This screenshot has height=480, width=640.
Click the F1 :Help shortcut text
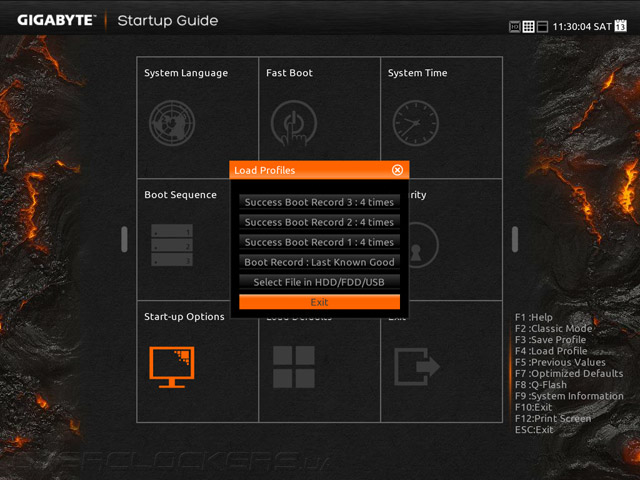pos(533,317)
